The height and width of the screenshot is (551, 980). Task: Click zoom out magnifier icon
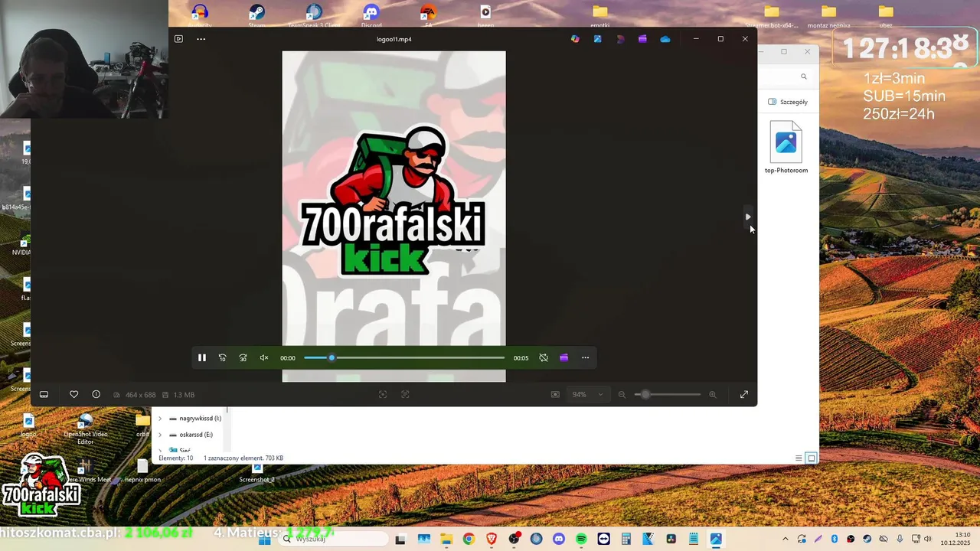622,394
